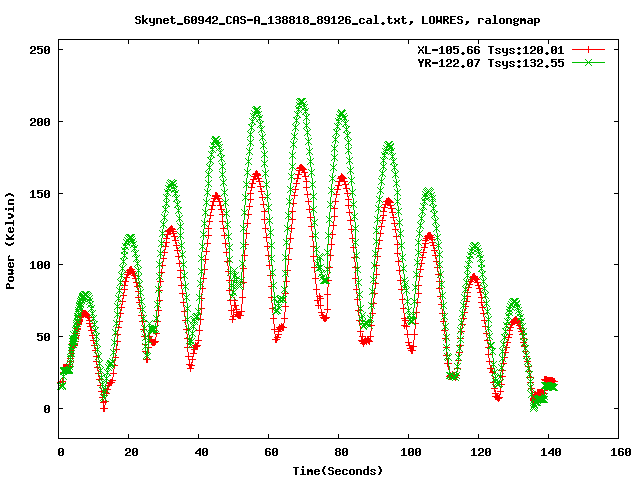
Task: Click the red line sample in legend
Action: [588, 50]
